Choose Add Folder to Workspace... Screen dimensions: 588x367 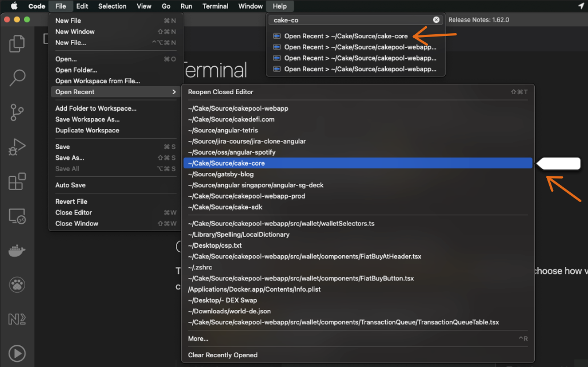(x=115, y=108)
